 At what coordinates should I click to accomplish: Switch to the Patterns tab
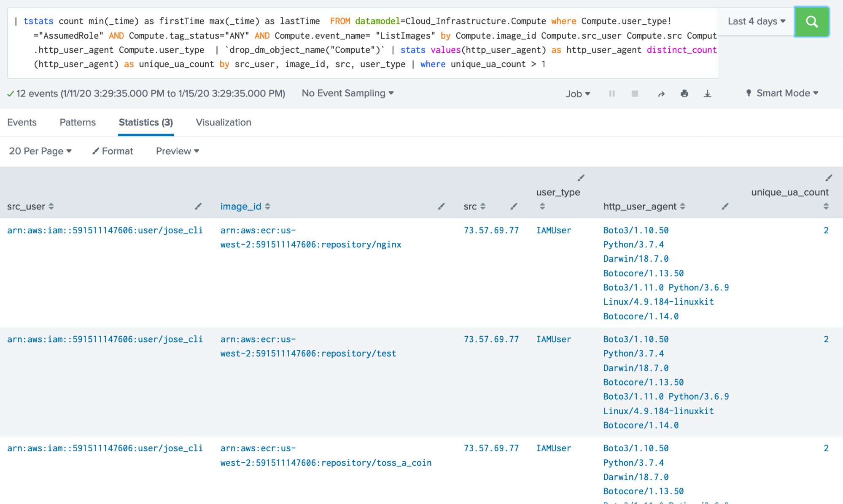tap(78, 122)
